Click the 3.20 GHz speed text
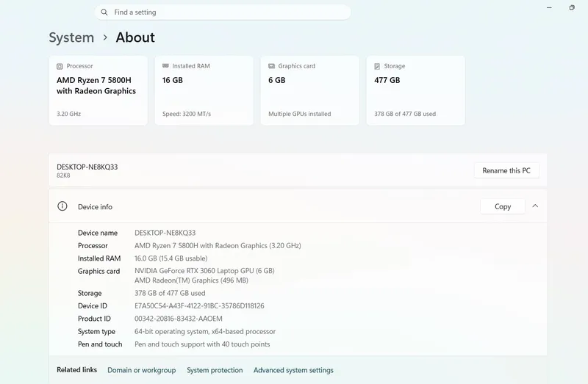Screen dimensions: 588x384 tap(68, 114)
